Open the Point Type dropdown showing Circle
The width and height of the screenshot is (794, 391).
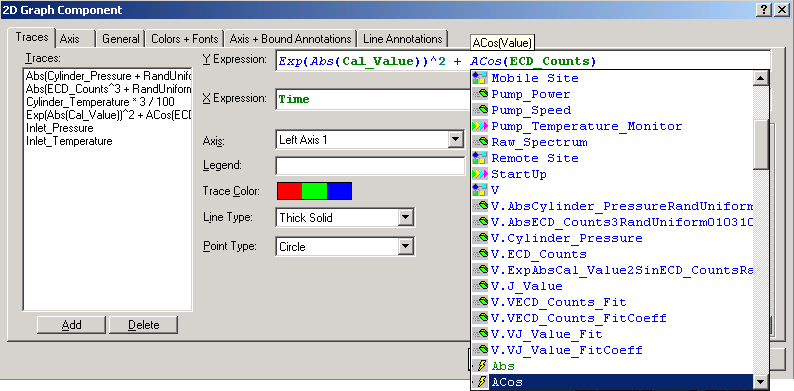coord(406,247)
